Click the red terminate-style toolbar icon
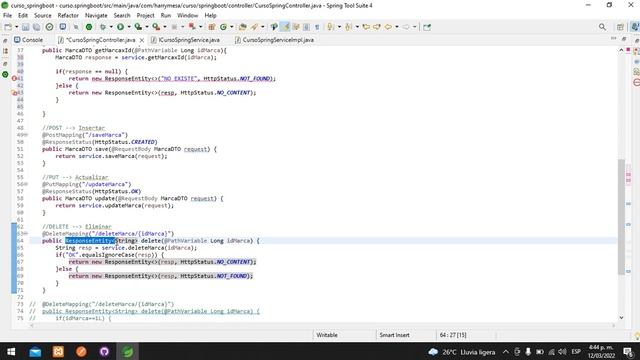 192,27
